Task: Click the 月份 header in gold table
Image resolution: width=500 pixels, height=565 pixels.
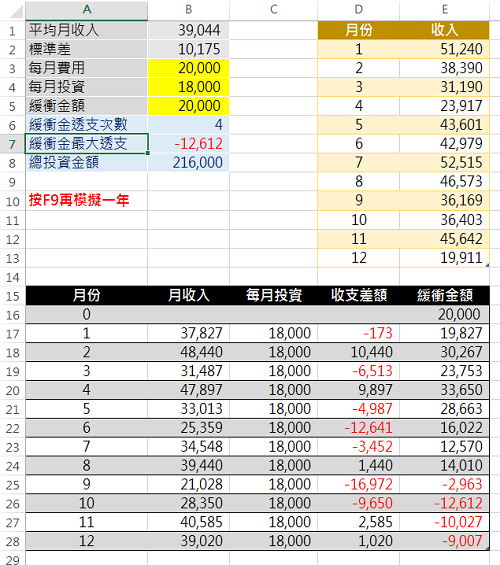Action: click(358, 30)
